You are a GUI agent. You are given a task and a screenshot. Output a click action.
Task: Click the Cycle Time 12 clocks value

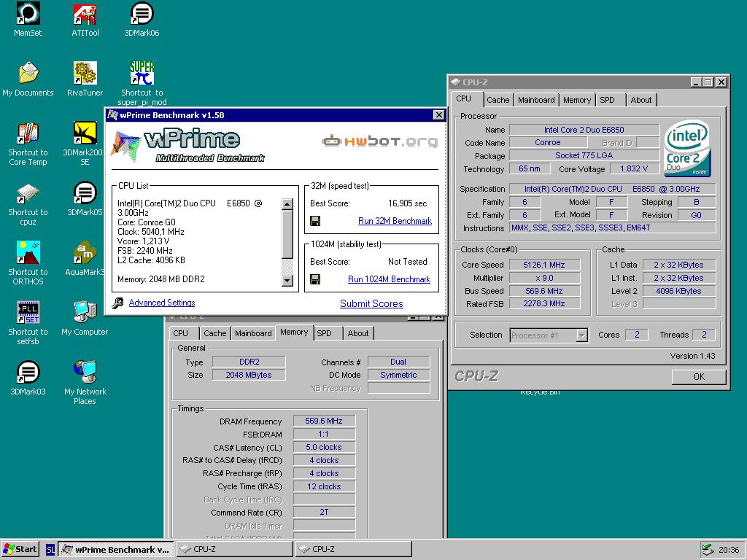[x=324, y=486]
